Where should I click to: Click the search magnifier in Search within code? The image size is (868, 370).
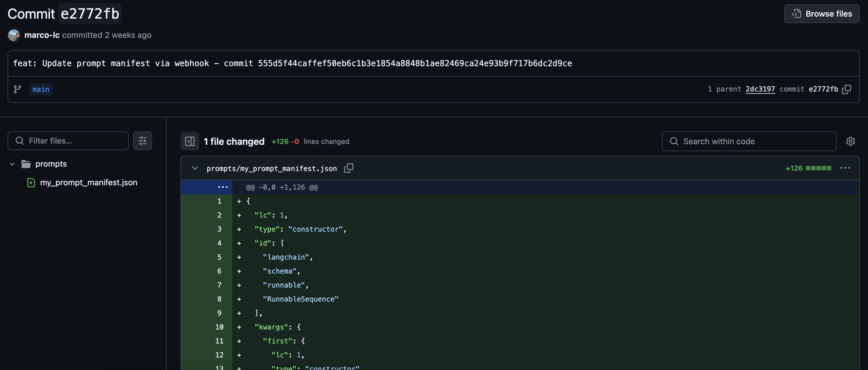[674, 141]
